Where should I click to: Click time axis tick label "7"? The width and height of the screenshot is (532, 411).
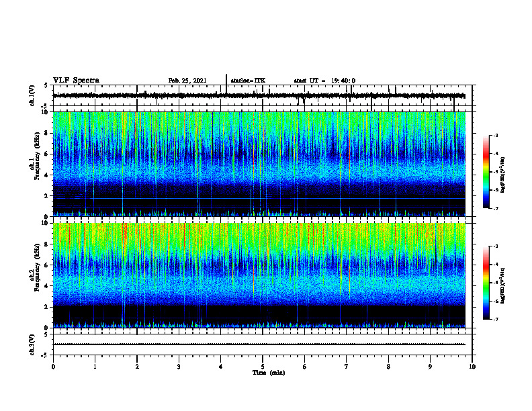pyautogui.click(x=347, y=367)
